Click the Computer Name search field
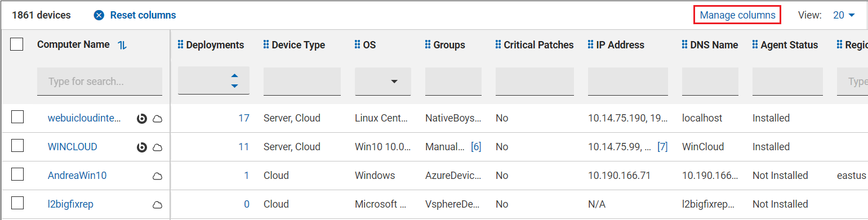The height and width of the screenshot is (220, 868). 100,82
